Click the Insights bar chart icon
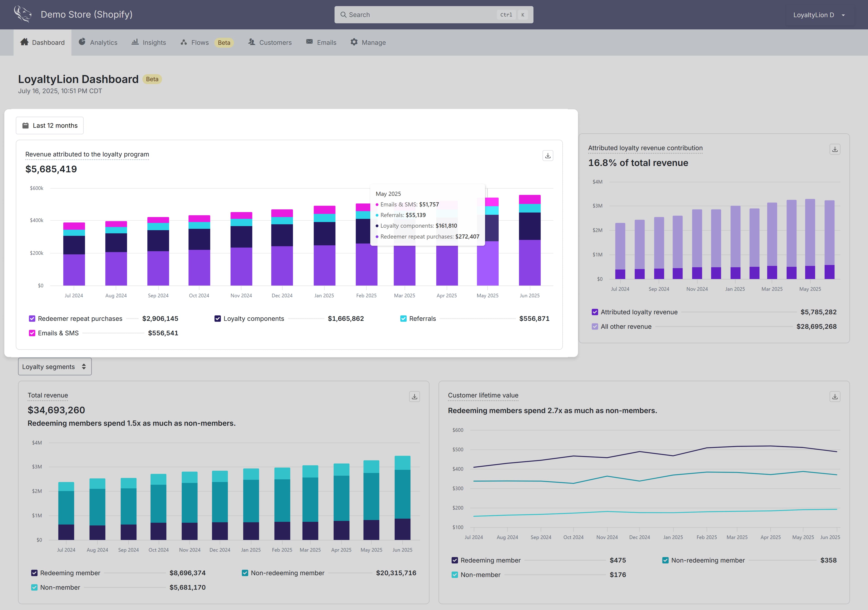This screenshot has height=610, width=868. tap(135, 42)
